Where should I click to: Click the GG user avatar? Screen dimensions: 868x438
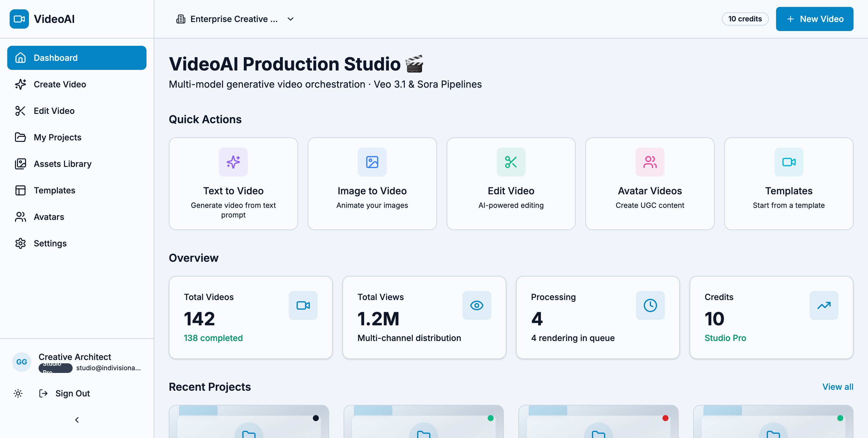tap(22, 362)
